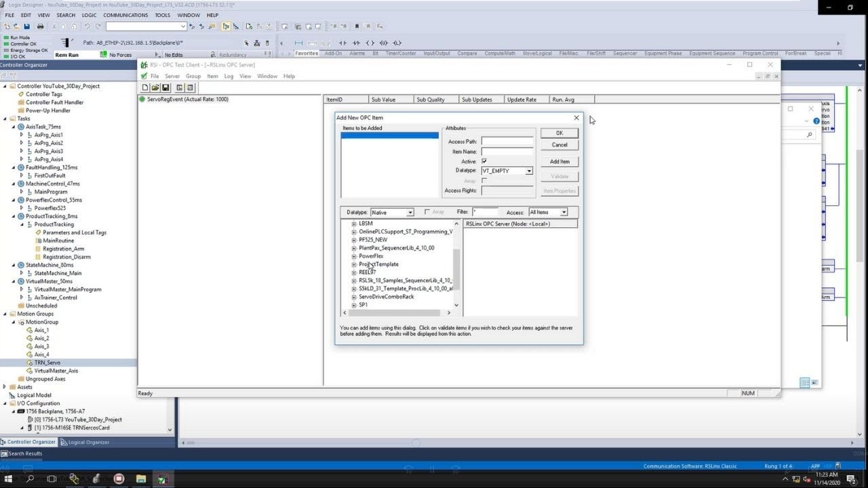
Task: Open the COMMUNICATIONS menu in Logix Designer
Action: 126,15
